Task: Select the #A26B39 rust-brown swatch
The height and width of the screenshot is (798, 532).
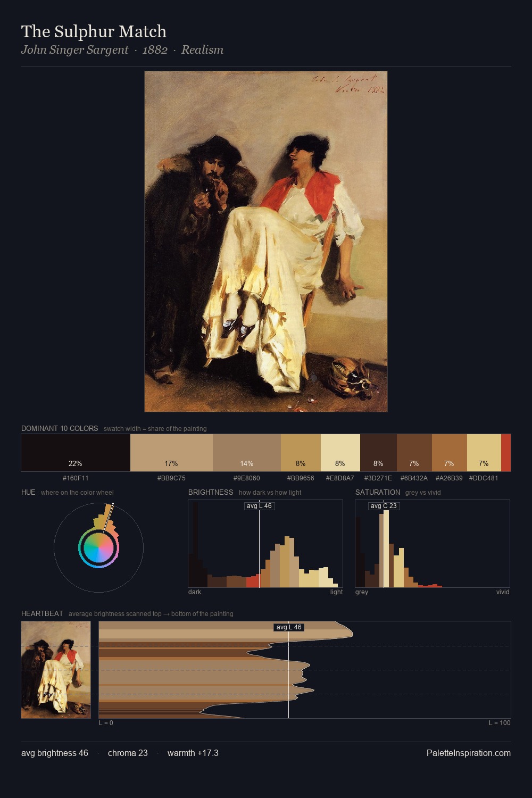Action: coord(450,453)
